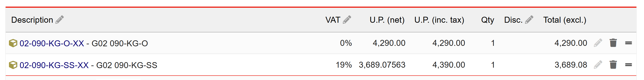Click the 3,689.07563 net unit price
The image size is (644, 80).
(x=382, y=65)
